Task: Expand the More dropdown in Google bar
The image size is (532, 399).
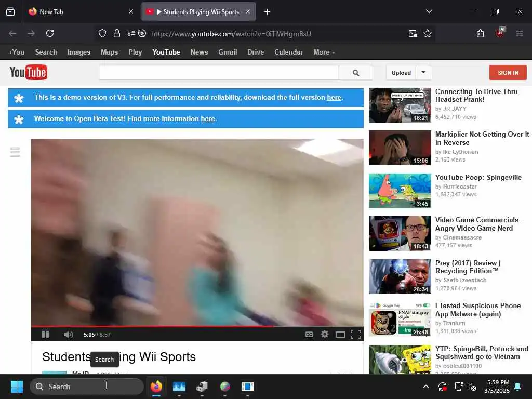Action: pyautogui.click(x=324, y=52)
